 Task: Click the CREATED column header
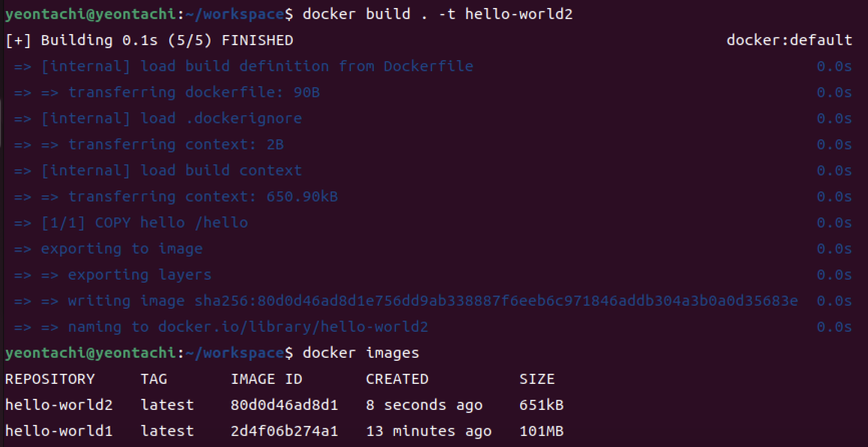point(397,379)
